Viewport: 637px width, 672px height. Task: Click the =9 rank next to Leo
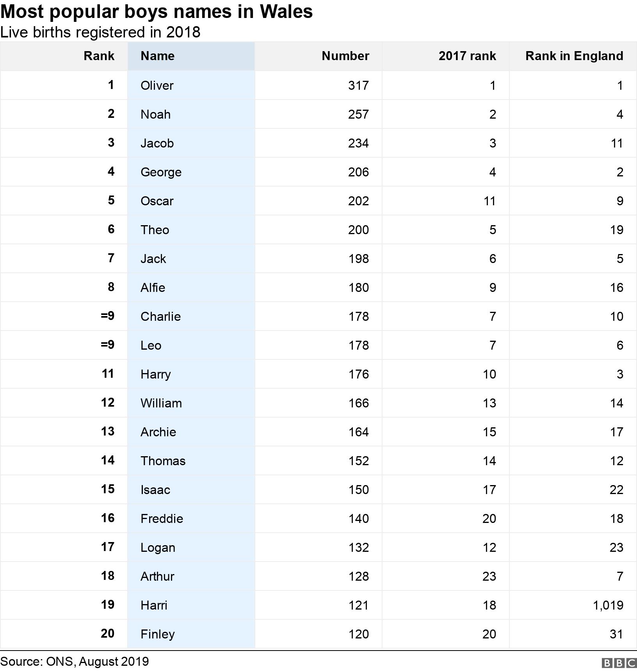(x=107, y=345)
